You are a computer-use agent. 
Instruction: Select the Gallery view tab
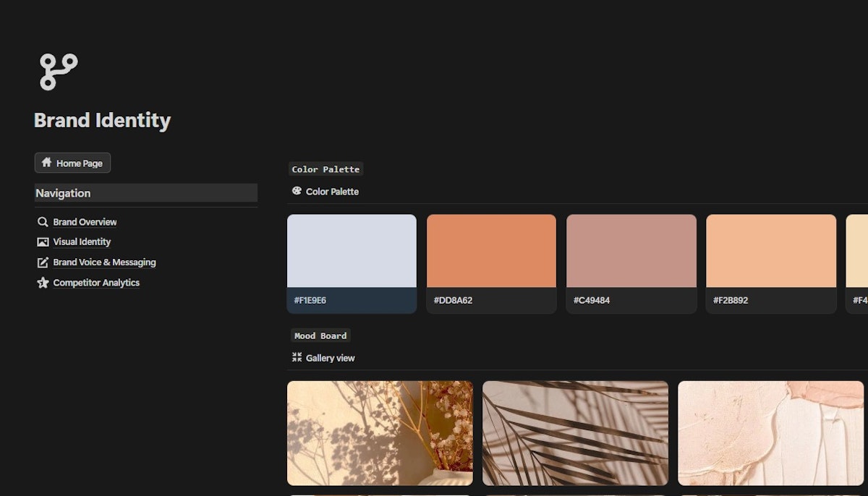(323, 358)
